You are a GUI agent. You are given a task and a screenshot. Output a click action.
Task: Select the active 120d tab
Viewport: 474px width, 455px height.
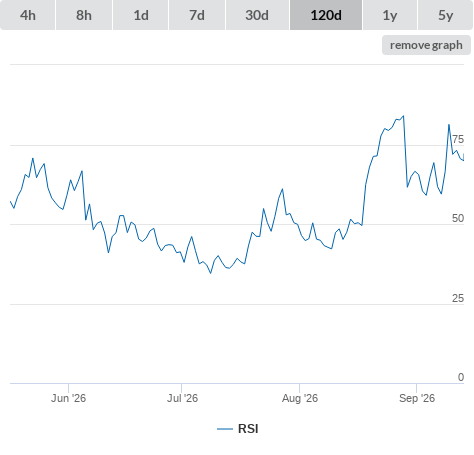click(x=326, y=15)
